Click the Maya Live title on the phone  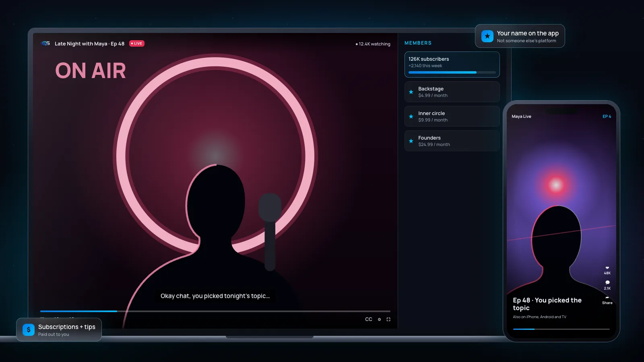coord(521,116)
